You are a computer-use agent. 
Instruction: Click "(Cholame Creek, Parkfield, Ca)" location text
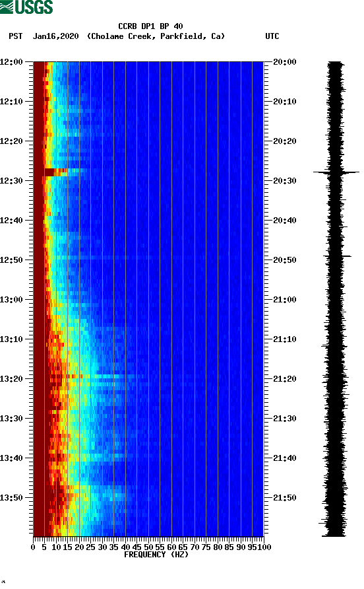click(x=156, y=36)
